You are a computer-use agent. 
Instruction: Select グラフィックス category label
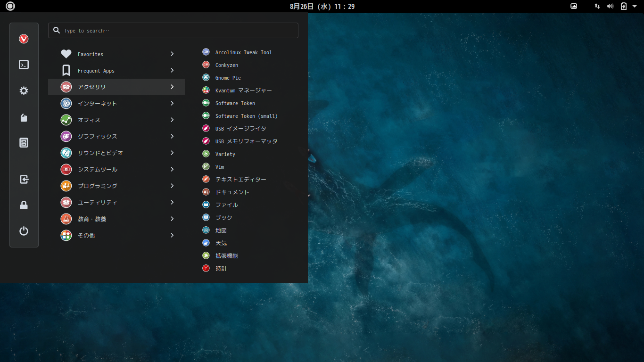point(98,137)
